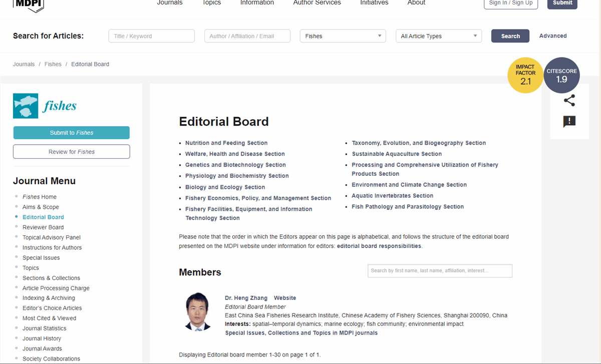
Task: Click the MDPI logo
Action: click(x=29, y=5)
